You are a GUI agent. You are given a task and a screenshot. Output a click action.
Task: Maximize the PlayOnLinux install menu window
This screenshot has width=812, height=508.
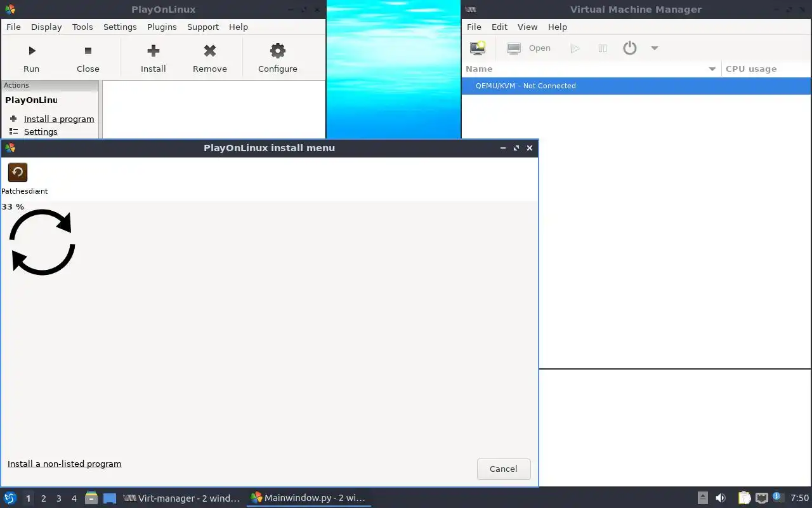516,148
